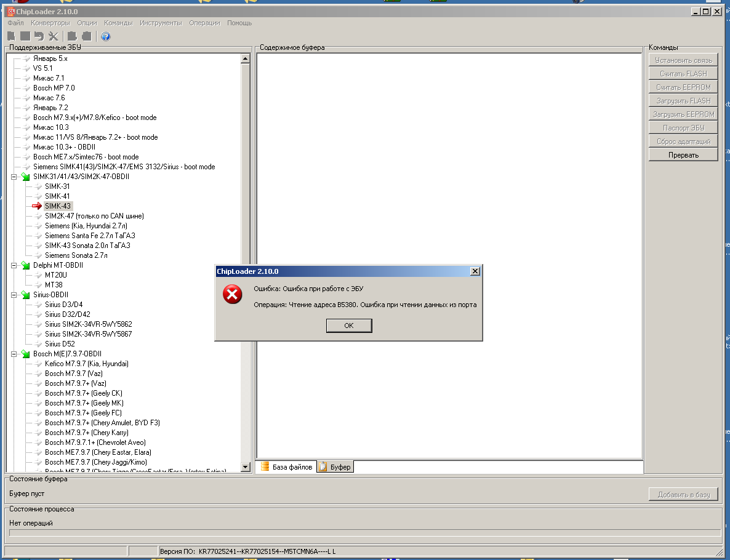
Task: Click the Прервать button
Action: tap(683, 155)
